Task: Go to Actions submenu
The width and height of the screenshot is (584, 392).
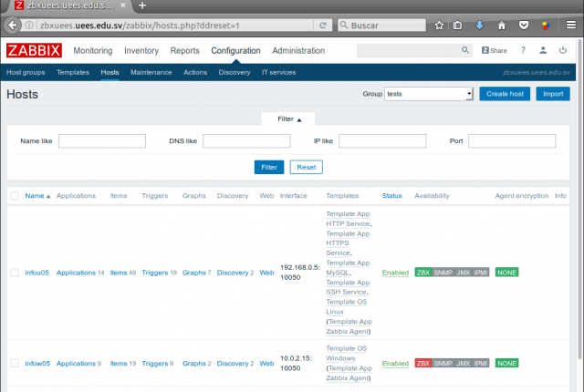Action: coord(195,72)
